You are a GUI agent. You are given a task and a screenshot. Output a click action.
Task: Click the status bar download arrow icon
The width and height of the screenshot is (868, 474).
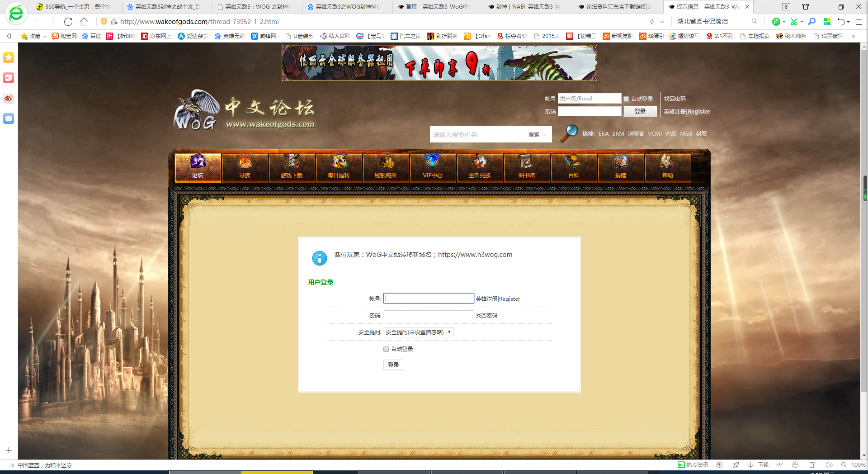(x=751, y=465)
